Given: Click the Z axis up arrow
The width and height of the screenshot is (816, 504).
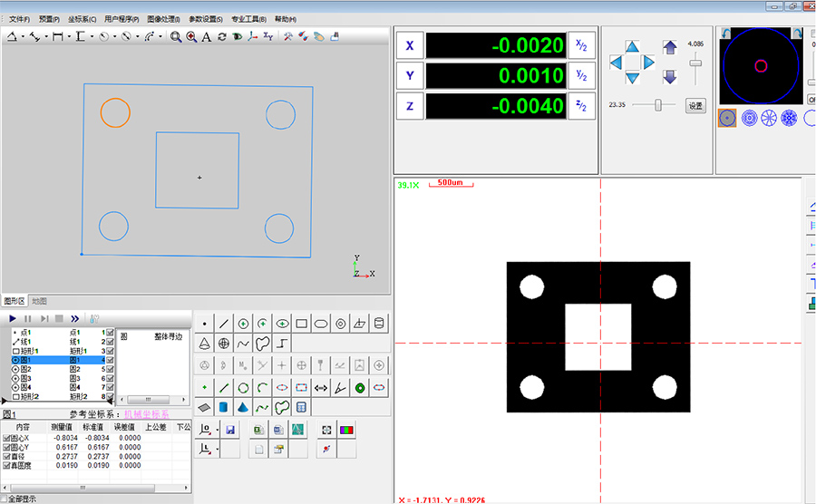Looking at the screenshot, I should 670,48.
